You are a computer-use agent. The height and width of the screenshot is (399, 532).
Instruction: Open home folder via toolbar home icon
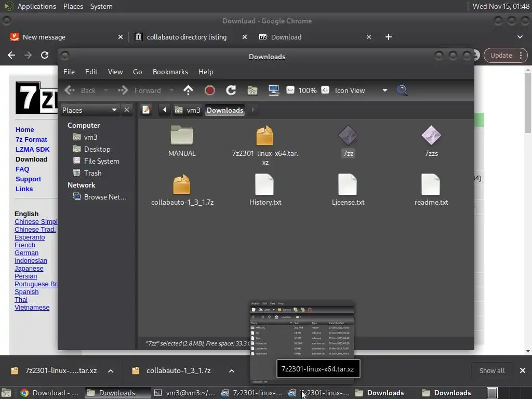coord(252,90)
